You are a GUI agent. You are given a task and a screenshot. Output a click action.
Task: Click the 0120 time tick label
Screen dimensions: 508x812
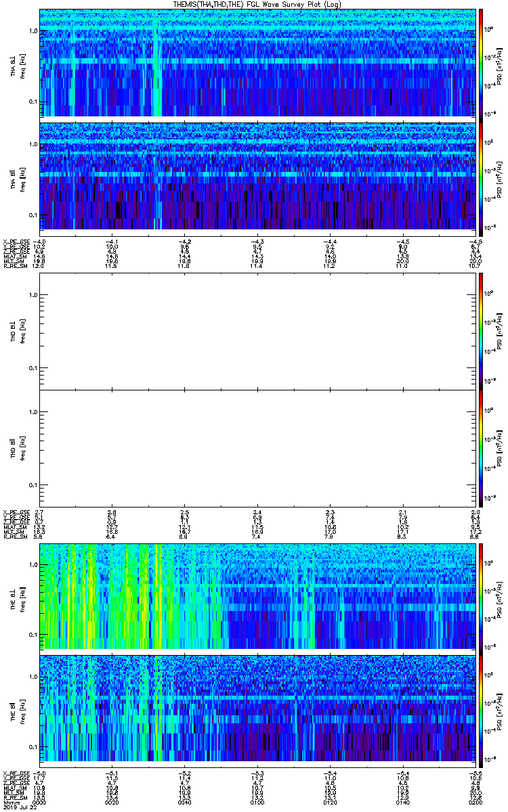331,802
